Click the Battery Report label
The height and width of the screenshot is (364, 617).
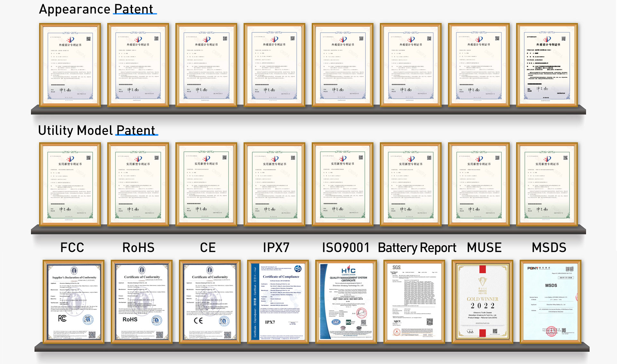click(x=417, y=248)
